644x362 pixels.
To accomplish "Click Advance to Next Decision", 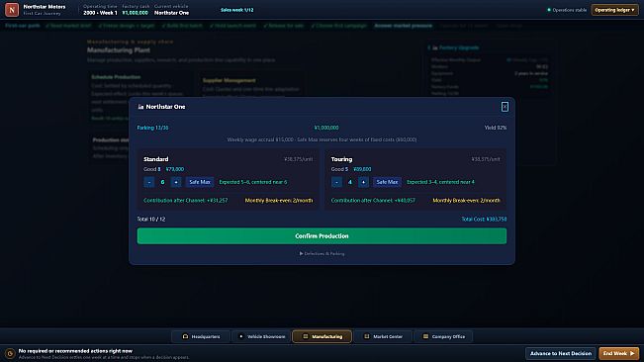I will (561, 353).
